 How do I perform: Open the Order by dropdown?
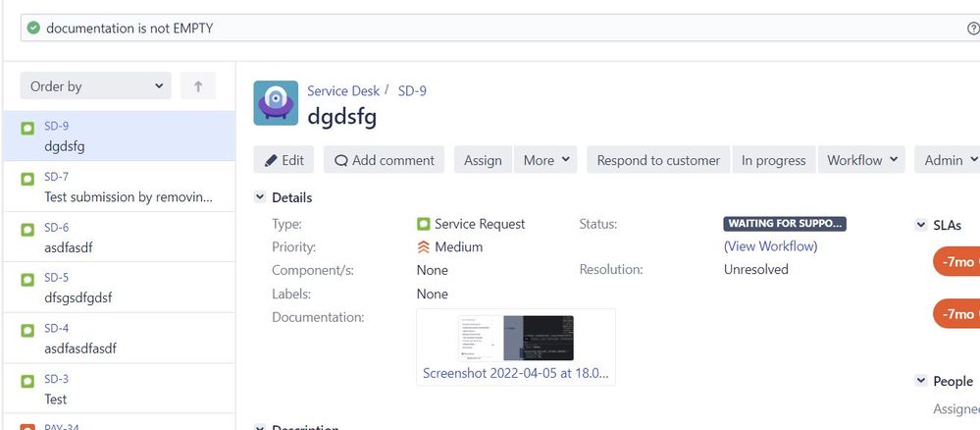tap(95, 85)
